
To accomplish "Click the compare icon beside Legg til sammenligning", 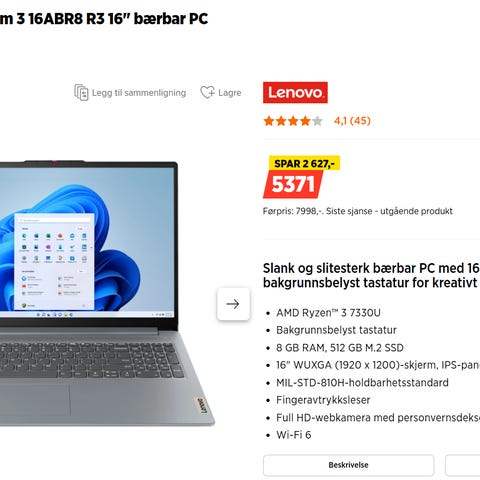I will 81,92.
